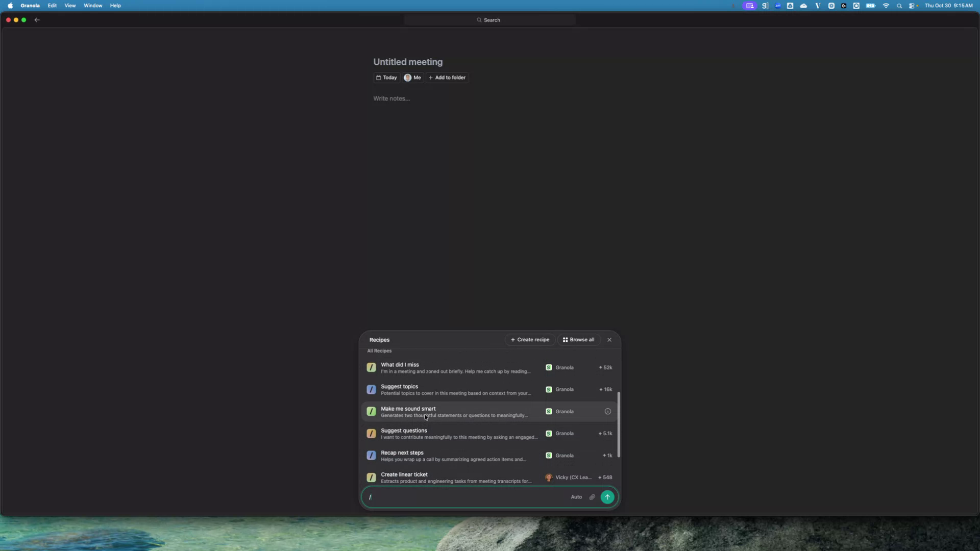
Task: View info for Make me sound smart recipe
Action: coord(607,411)
